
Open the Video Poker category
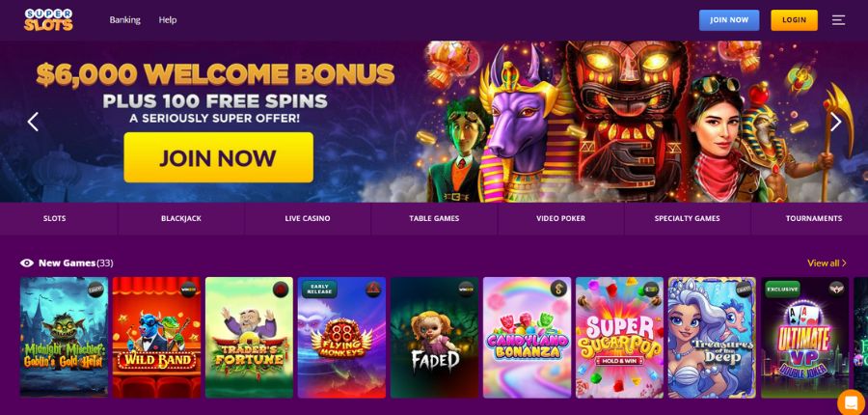[x=560, y=218]
